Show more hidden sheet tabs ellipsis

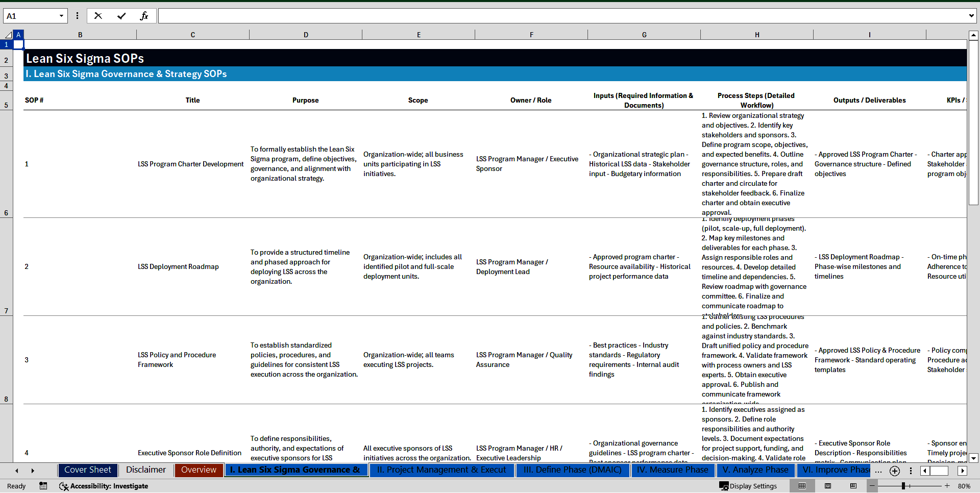tap(878, 471)
